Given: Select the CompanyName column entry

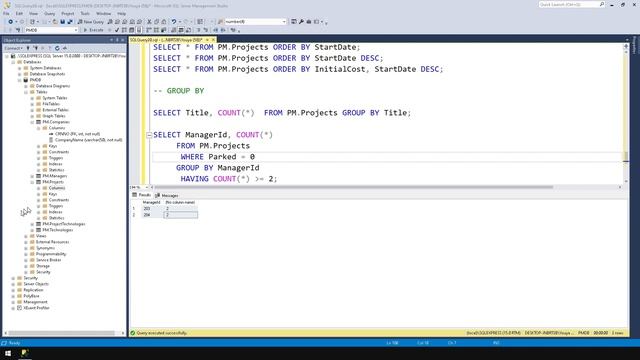Looking at the screenshot, I should click(88, 140).
